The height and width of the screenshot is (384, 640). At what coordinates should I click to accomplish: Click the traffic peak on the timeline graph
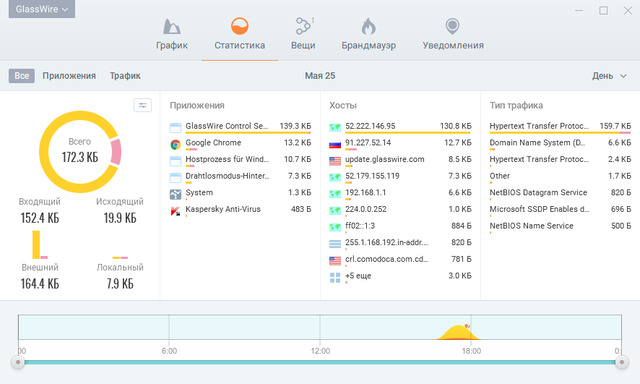(x=459, y=332)
